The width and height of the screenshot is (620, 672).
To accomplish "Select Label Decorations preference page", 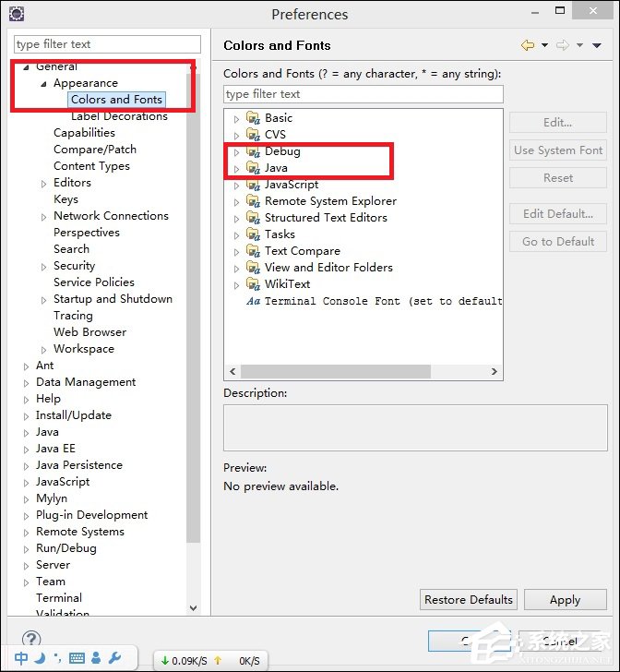I will point(119,116).
